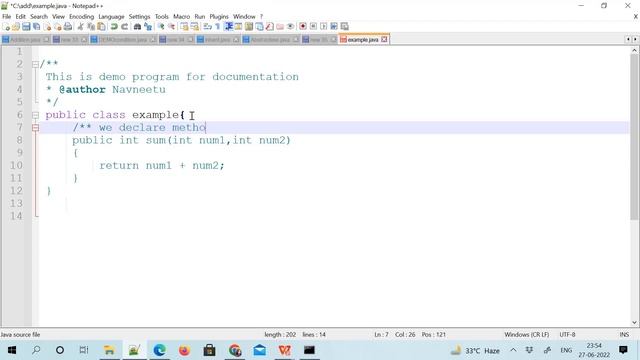Open the Macro menu
Viewport: 640px width, 360px height.
181,16
